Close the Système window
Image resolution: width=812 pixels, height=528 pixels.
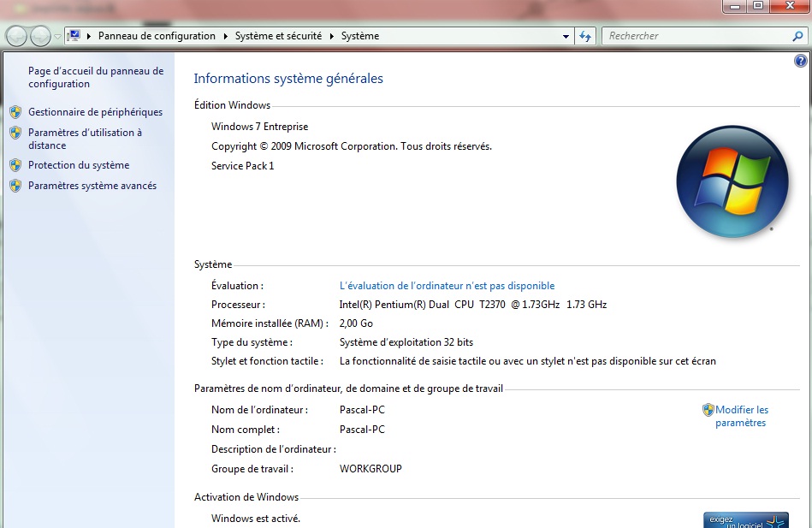pyautogui.click(x=790, y=6)
